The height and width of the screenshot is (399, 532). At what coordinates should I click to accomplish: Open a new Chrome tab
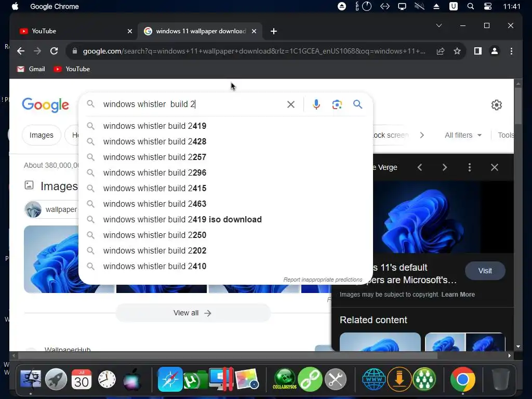(x=273, y=31)
